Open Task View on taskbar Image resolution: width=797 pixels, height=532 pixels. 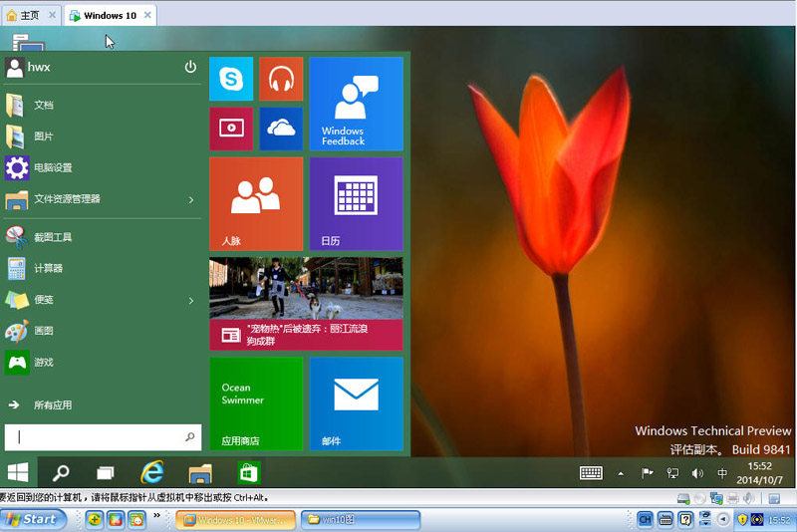pyautogui.click(x=106, y=473)
